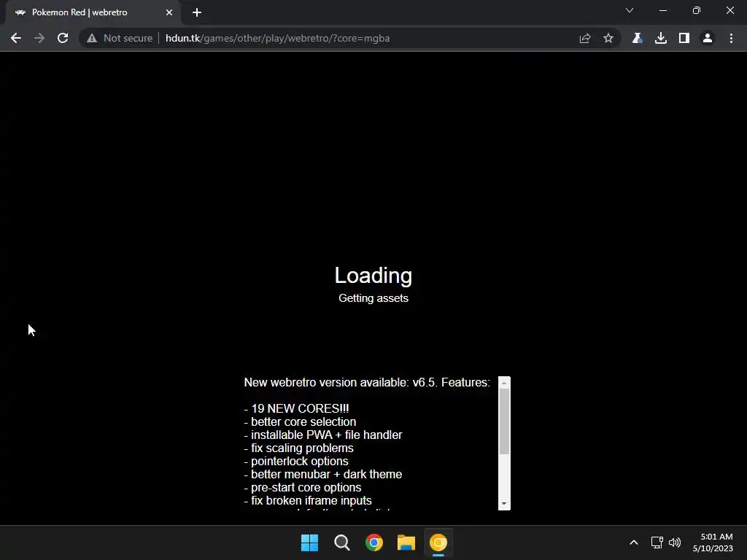Screen dimensions: 747x560
Task: Open Chrome three-dot menu
Action: coord(731,38)
